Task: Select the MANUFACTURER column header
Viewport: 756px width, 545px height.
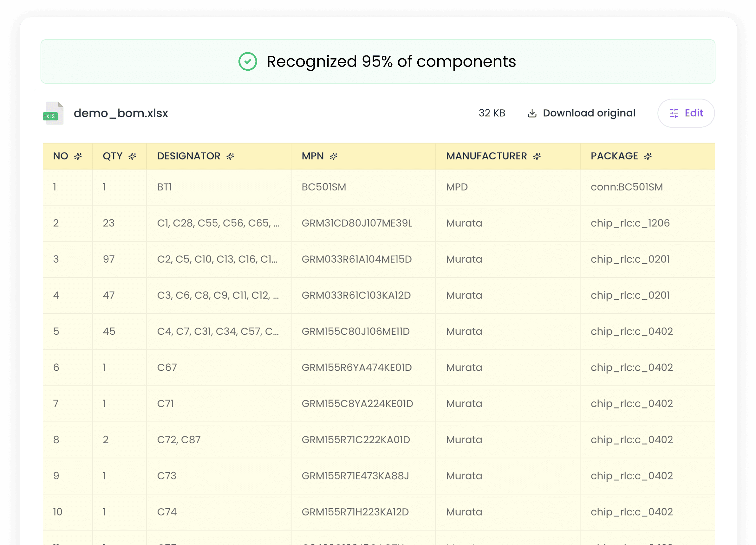Action: point(508,156)
